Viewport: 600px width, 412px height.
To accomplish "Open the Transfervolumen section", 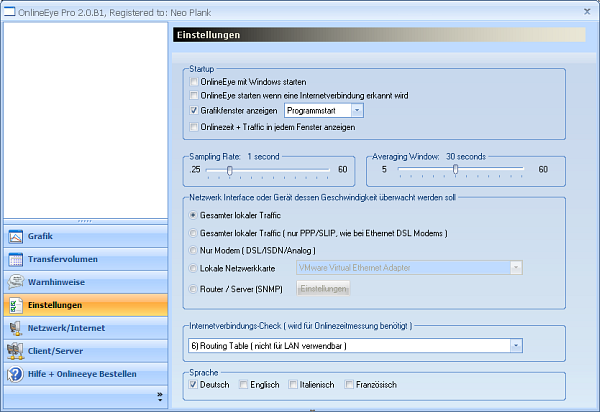I will [86, 259].
